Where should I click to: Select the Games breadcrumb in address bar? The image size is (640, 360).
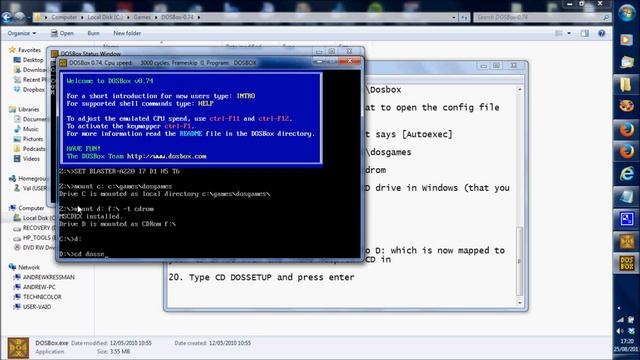[x=142, y=17]
